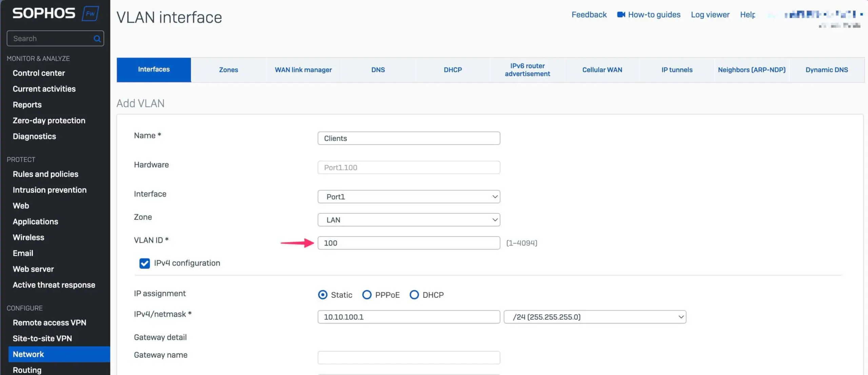Open Remote access VPN in the sidebar
The image size is (868, 375).
50,323
